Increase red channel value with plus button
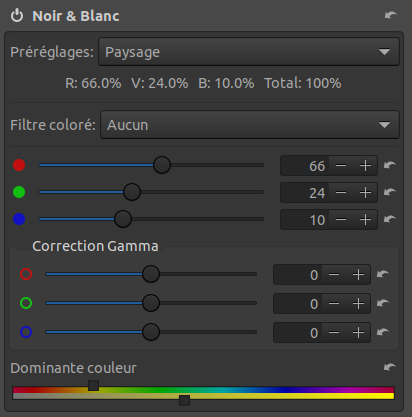Viewport: 412px width, 417px height. [x=365, y=165]
